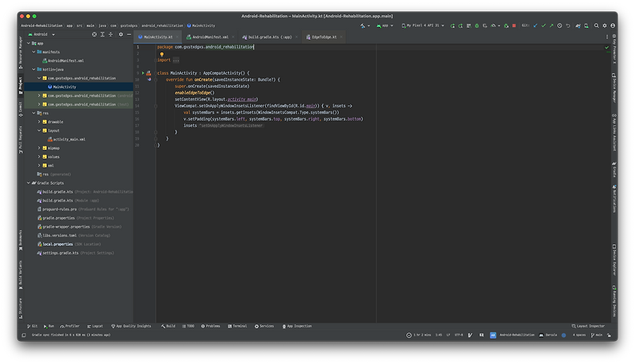
Task: Toggle the Project tool window sidebar tab
Action: (21, 84)
